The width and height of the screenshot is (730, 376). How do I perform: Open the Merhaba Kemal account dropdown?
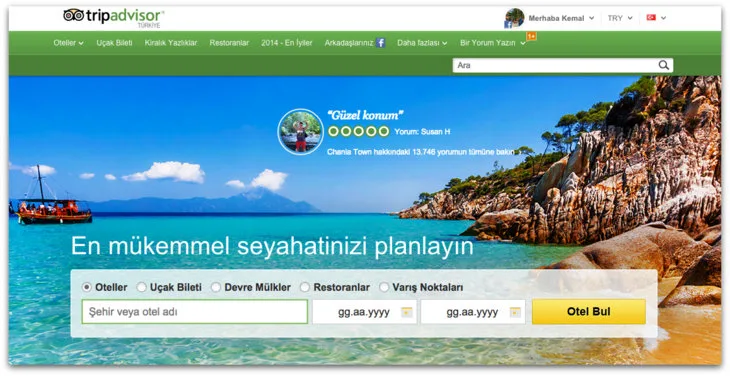(x=561, y=18)
